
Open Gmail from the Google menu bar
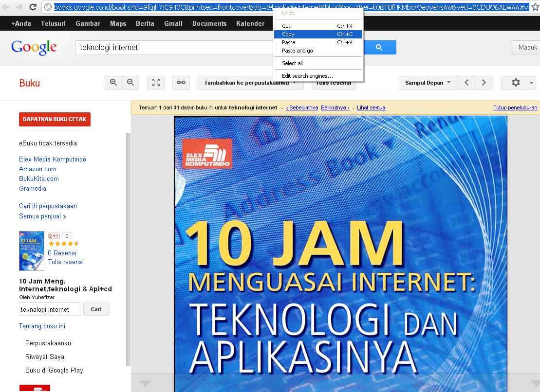pos(173,23)
